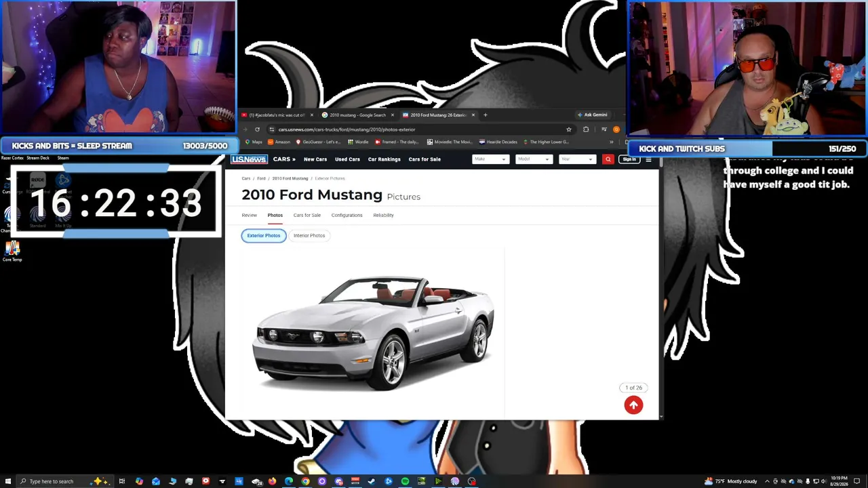Open Used Cars in the site navigation
Image resolution: width=868 pixels, height=488 pixels.
(347, 159)
